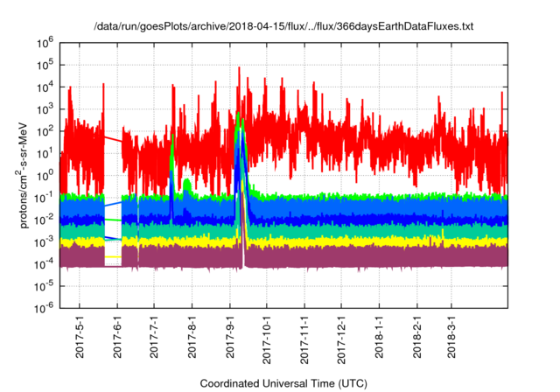Click the y-axis tick label 10^6
This screenshot has width=560, height=392.
tap(45, 44)
